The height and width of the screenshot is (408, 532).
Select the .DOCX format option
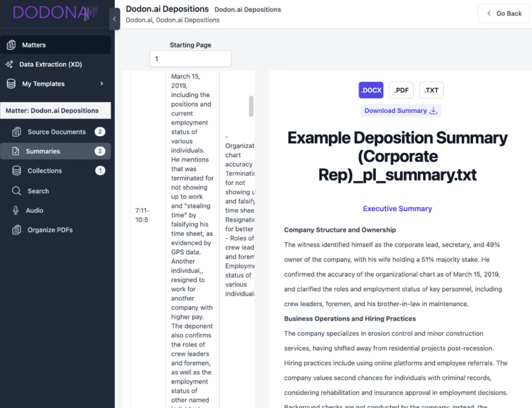(x=371, y=90)
